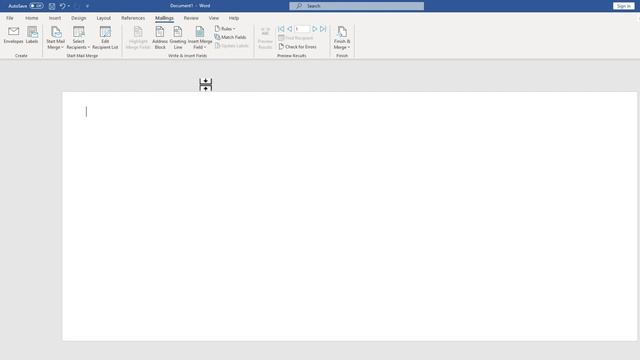Image resolution: width=640 pixels, height=360 pixels.
Task: Open the Labels tool
Action: [x=32, y=36]
